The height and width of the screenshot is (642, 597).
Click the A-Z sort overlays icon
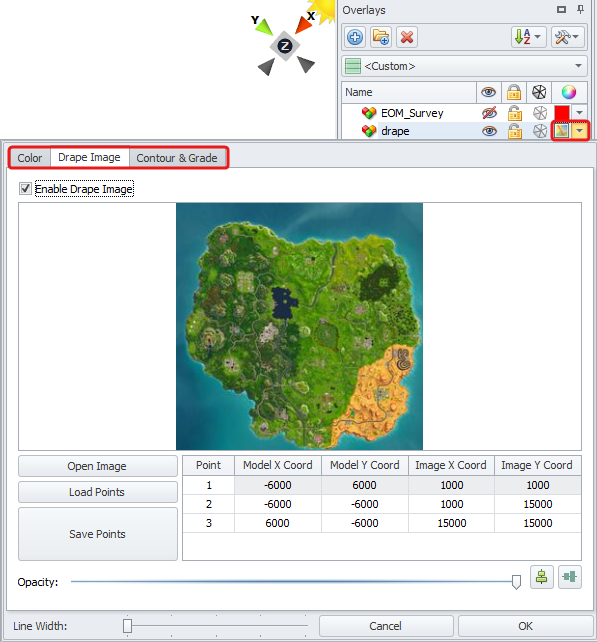(528, 37)
